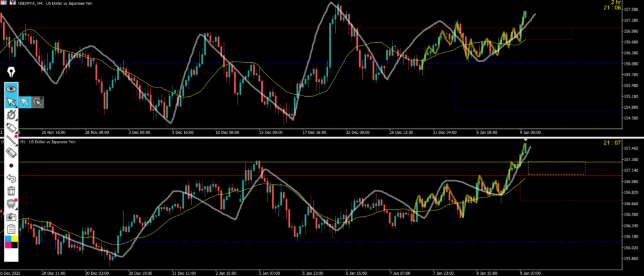Toggle ink visibility with the eye icon
This screenshot has width=644, height=276.
coord(11,89)
